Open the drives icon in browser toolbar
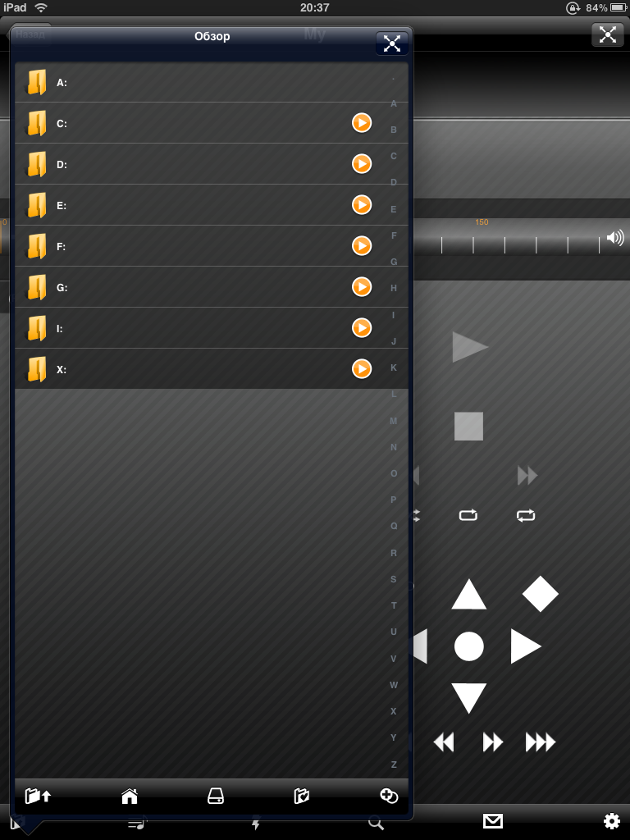This screenshot has width=630, height=840. pos(216,796)
